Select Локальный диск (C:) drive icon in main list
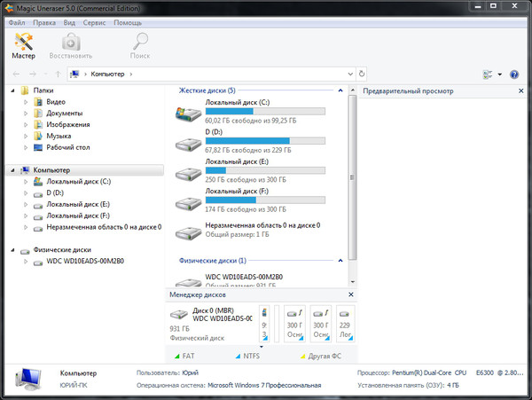This screenshot has height=400, width=532. point(188,114)
